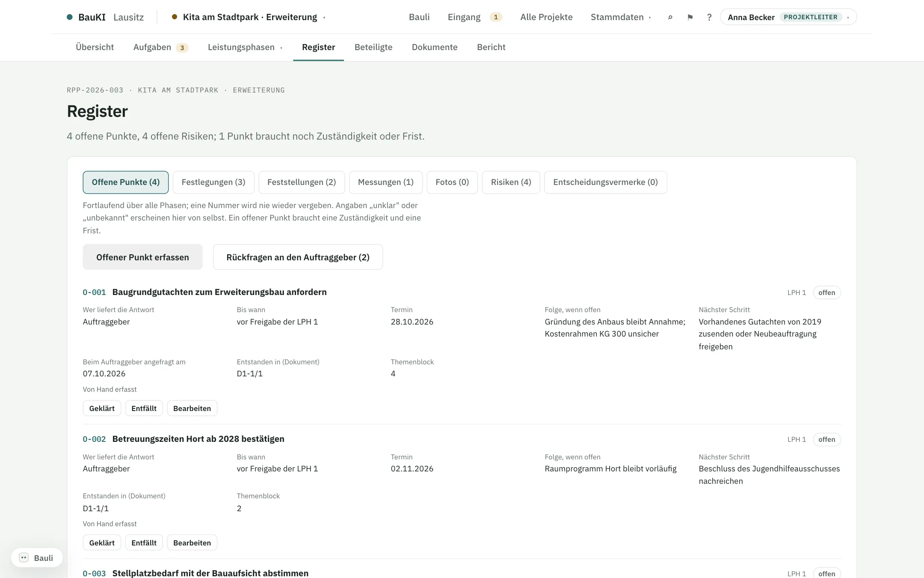Screen dimensions: 924x578
Task: Click the Termin date 28.10.2026
Action: [412, 322]
